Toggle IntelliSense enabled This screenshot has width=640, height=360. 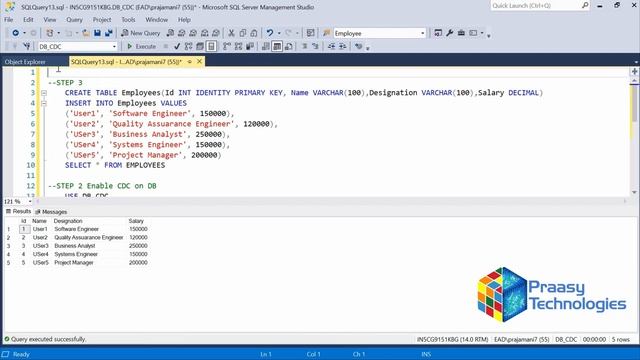(211, 47)
